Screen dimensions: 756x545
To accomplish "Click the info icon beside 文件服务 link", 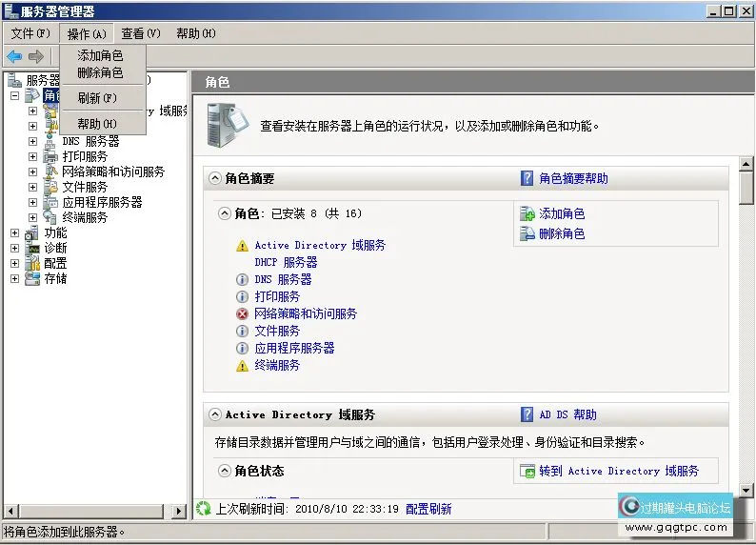I will pyautogui.click(x=242, y=331).
